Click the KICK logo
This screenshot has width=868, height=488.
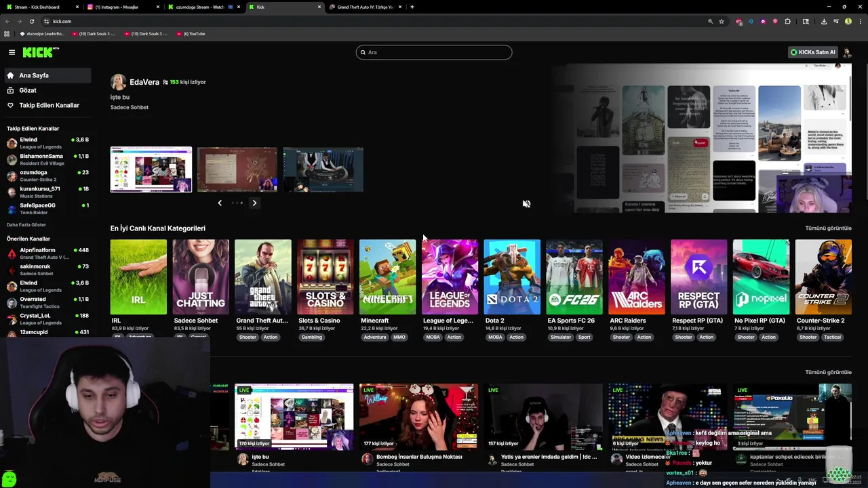pyautogui.click(x=41, y=52)
